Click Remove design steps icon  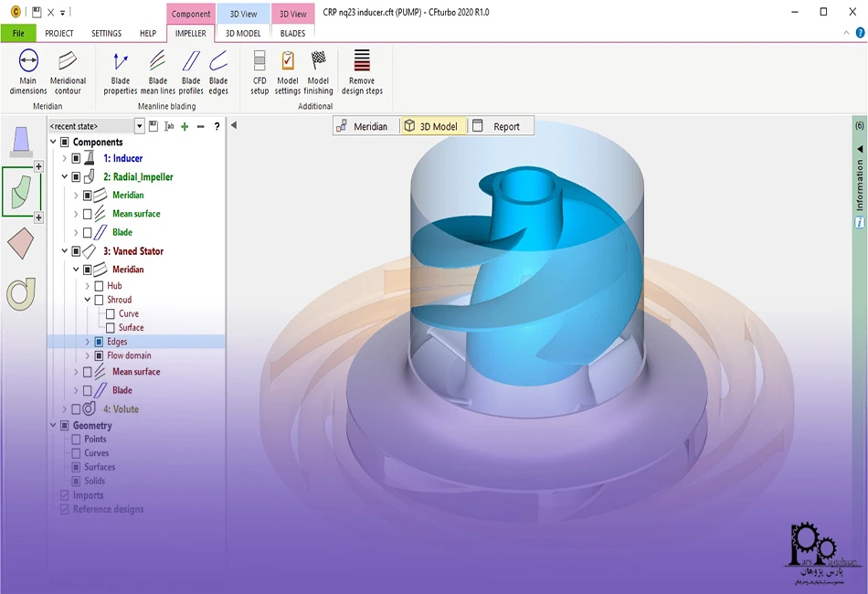click(362, 73)
